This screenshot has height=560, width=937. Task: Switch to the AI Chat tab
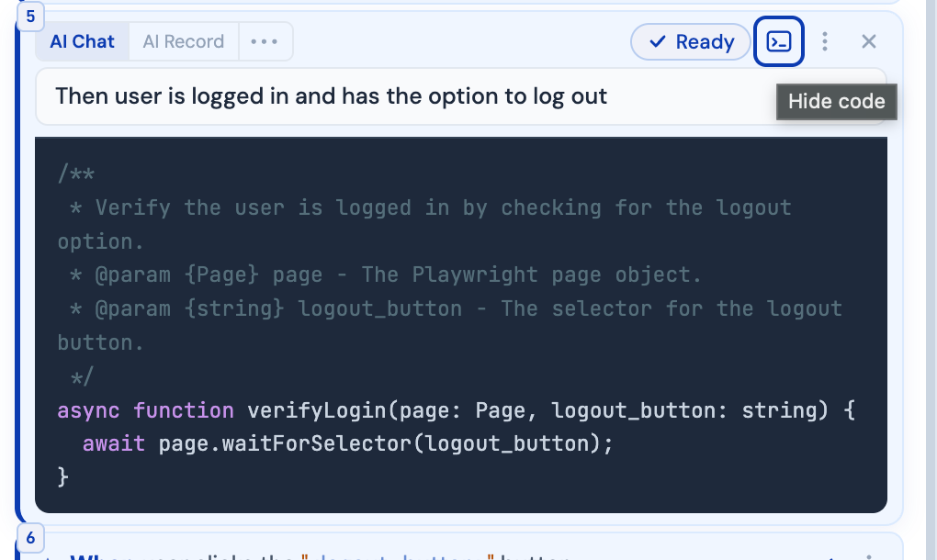[82, 41]
